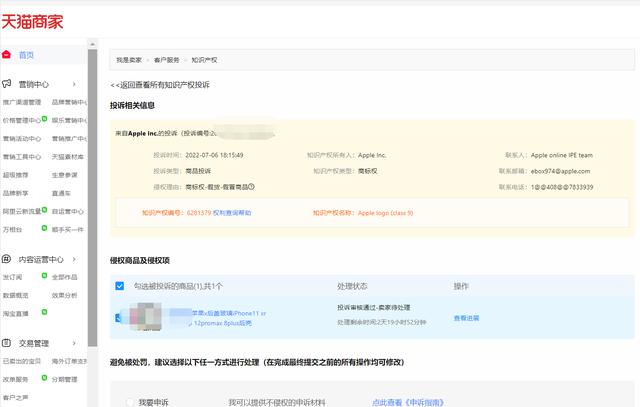Open 自运营中心 in the sidebar
Screen dimensions: 640x407
coord(67,211)
